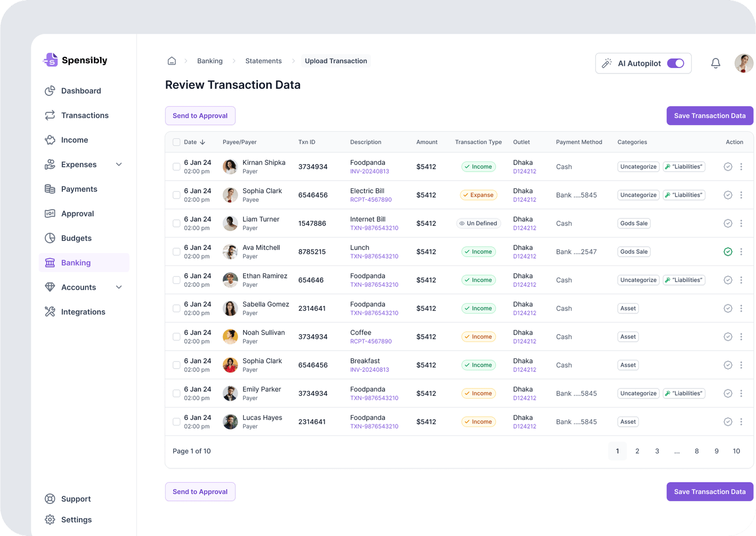Go to Statements breadcrumb
Image resolution: width=756 pixels, height=536 pixels.
[263, 61]
